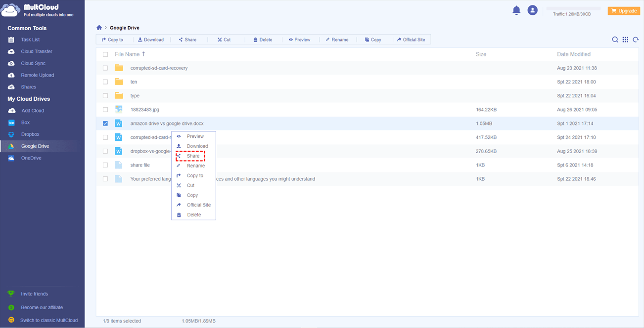Click Switch to classic MultCloud link
The image size is (644, 328).
48,320
